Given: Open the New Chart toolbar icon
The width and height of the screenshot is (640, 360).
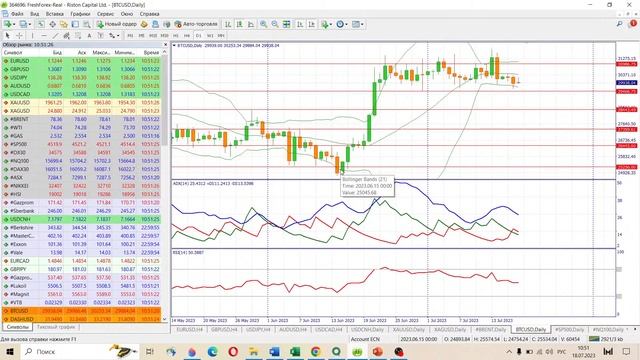Looking at the screenshot, I should click(7, 24).
